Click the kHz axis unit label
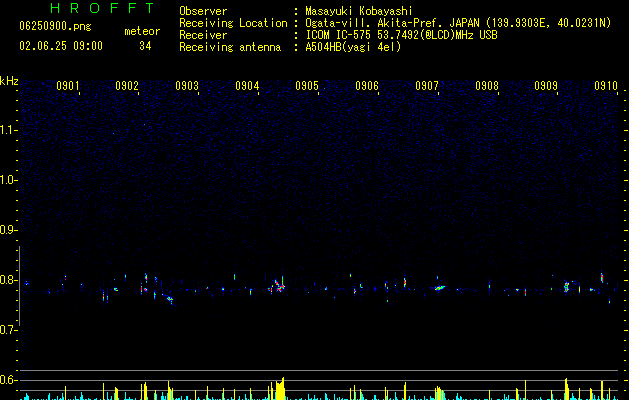Screen dimensions: 629x400 pyautogui.click(x=9, y=81)
